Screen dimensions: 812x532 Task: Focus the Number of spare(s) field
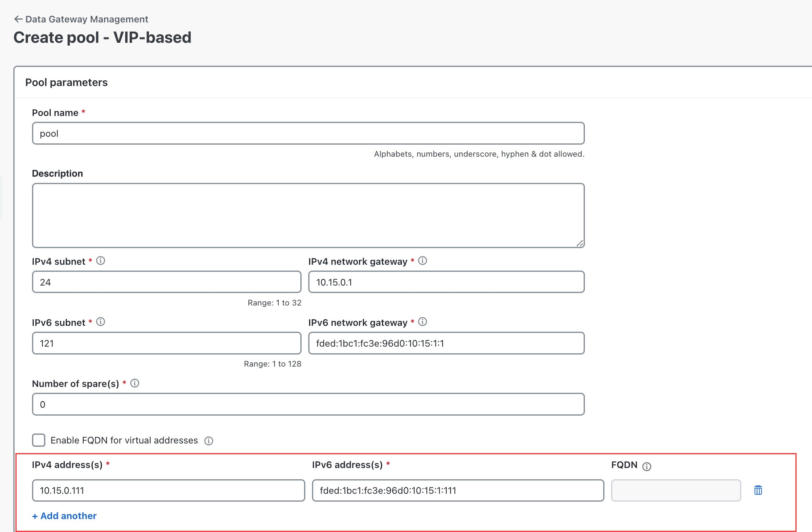point(308,404)
